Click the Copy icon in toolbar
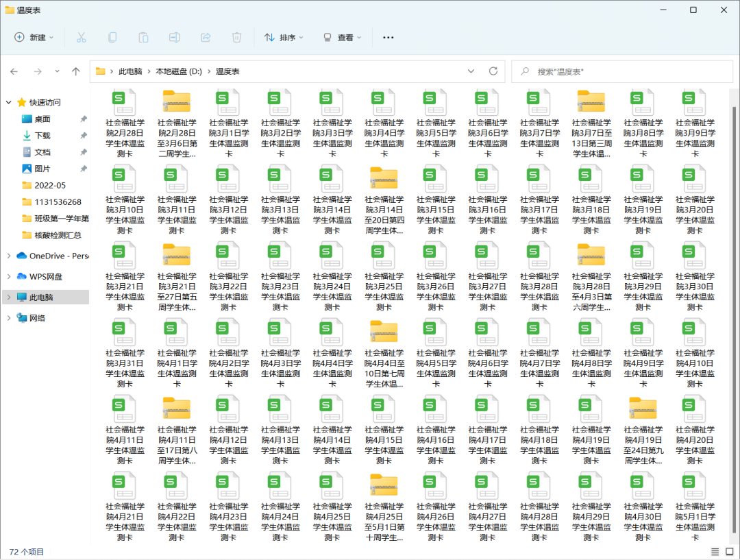Image resolution: width=740 pixels, height=560 pixels. pyautogui.click(x=112, y=37)
